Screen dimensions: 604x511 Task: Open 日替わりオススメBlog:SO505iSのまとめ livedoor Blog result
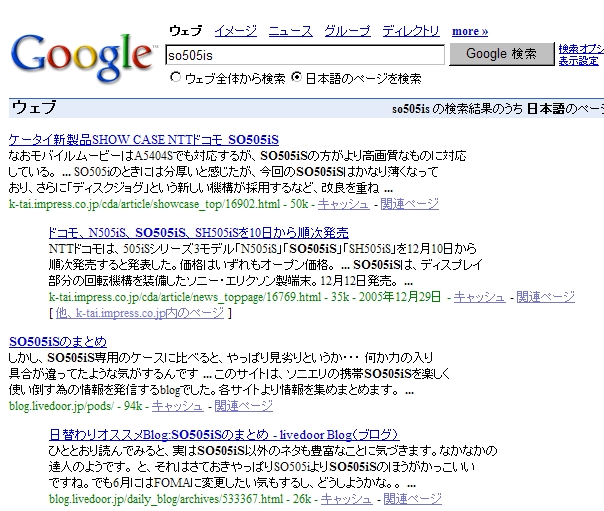pos(224,435)
